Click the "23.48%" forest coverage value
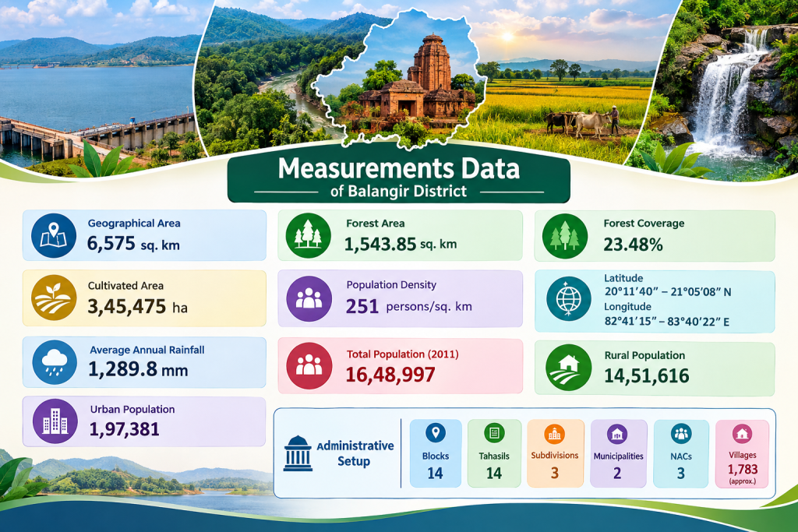This screenshot has height=532, width=798. coord(633,245)
